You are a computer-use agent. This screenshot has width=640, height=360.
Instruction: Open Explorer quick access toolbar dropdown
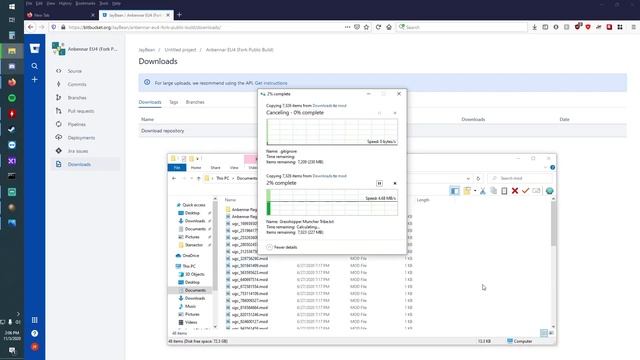pyautogui.click(x=198, y=158)
